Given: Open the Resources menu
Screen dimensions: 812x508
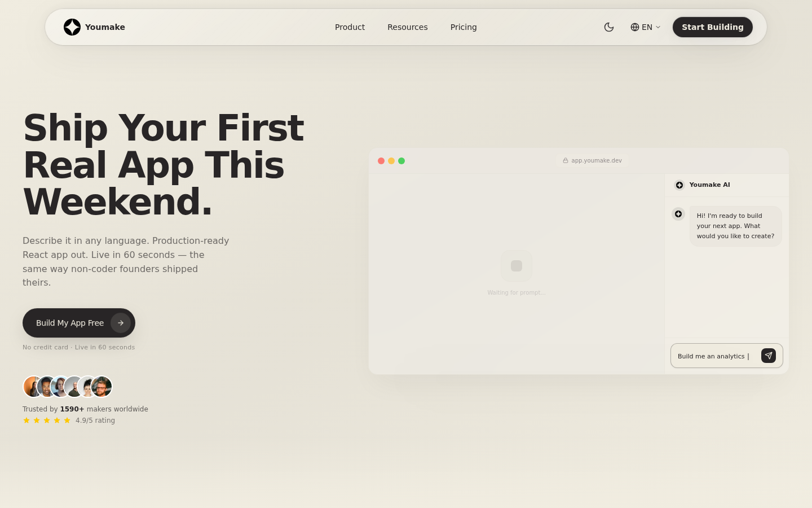Looking at the screenshot, I should point(408,27).
